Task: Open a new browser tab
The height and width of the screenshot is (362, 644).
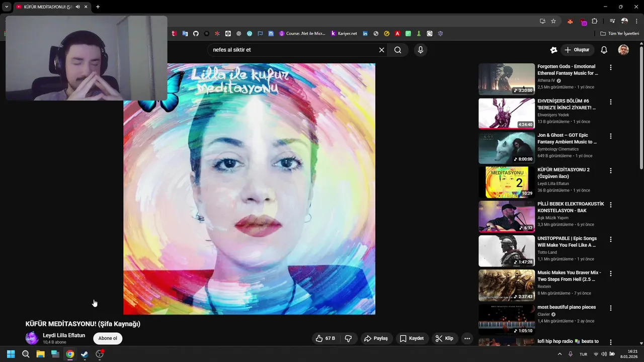Action: point(98,7)
